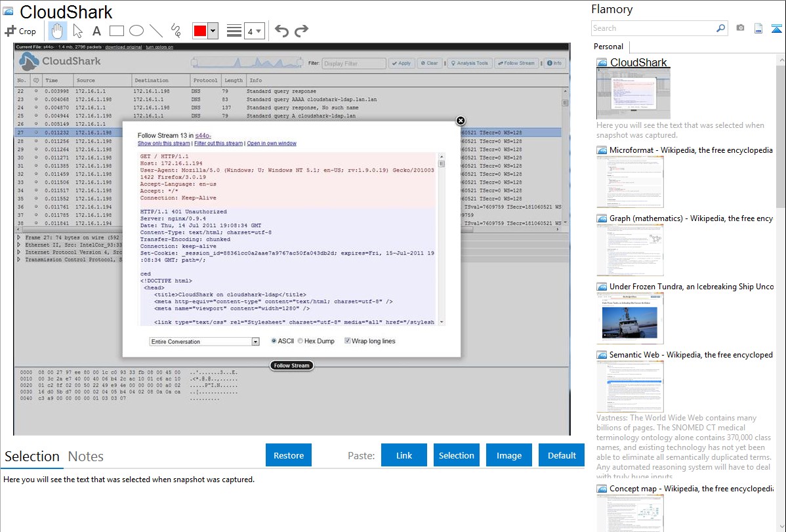This screenshot has height=532, width=786.
Task: Open the line style menu icon
Action: tap(234, 31)
